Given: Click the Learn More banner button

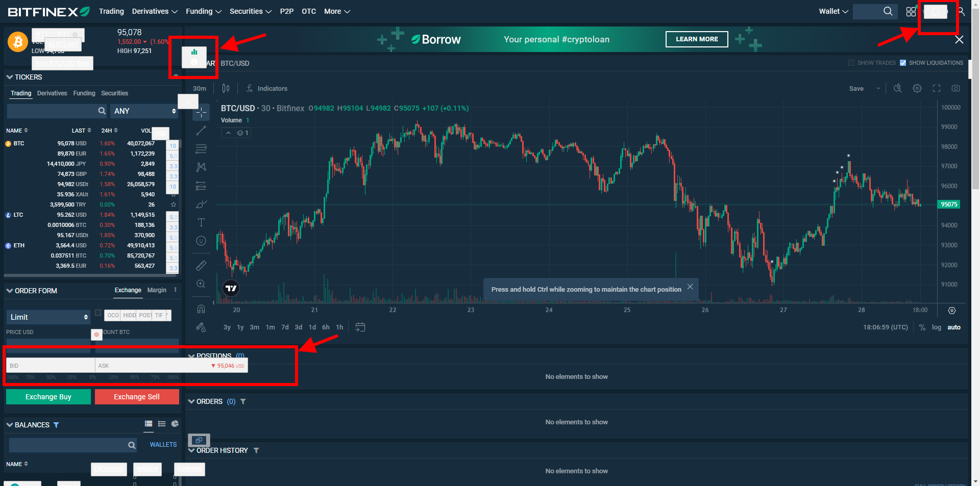Looking at the screenshot, I should 697,39.
